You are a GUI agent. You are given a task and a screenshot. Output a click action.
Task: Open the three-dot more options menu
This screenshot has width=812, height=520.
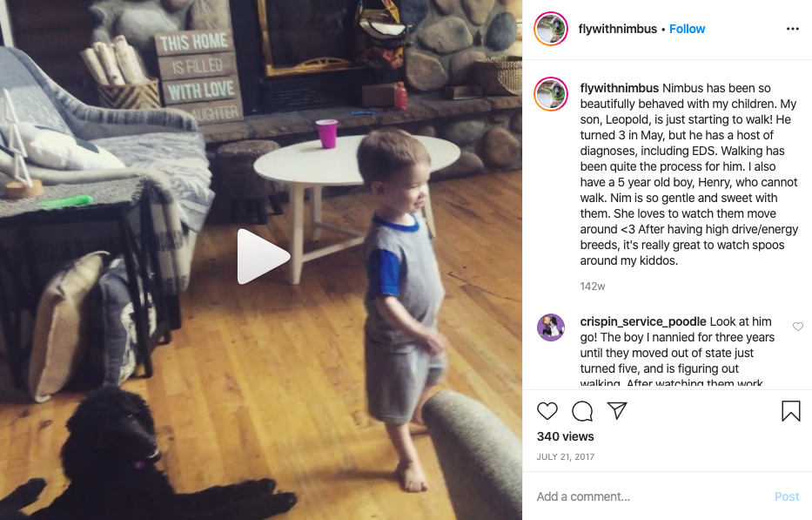coord(792,29)
